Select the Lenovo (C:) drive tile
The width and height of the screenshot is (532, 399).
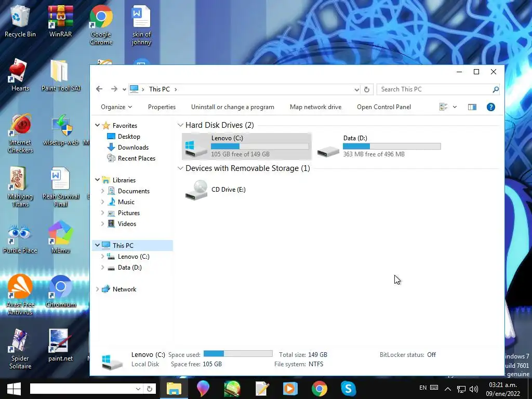(x=246, y=146)
